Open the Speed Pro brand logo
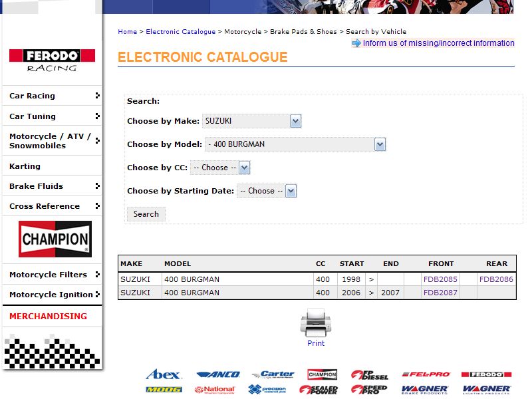This screenshot has height=399, width=532. 369,389
